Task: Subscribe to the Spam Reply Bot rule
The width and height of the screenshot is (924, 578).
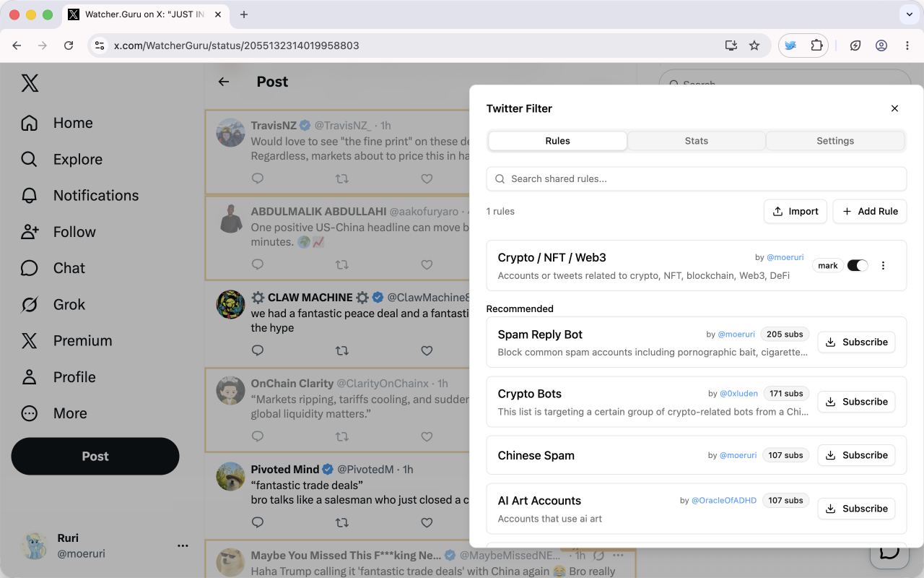Action: [857, 342]
